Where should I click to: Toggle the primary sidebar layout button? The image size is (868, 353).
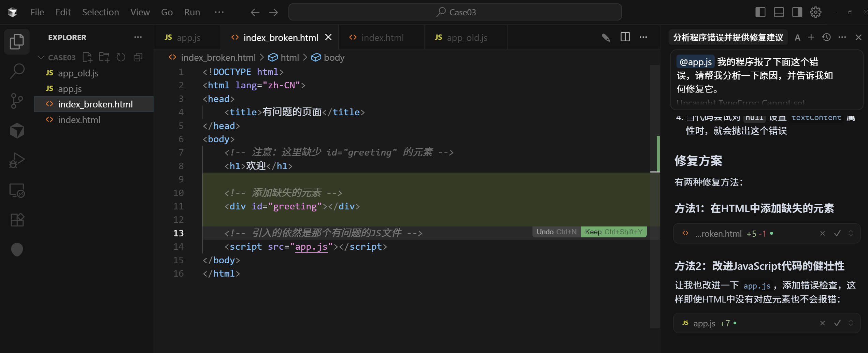tap(760, 12)
